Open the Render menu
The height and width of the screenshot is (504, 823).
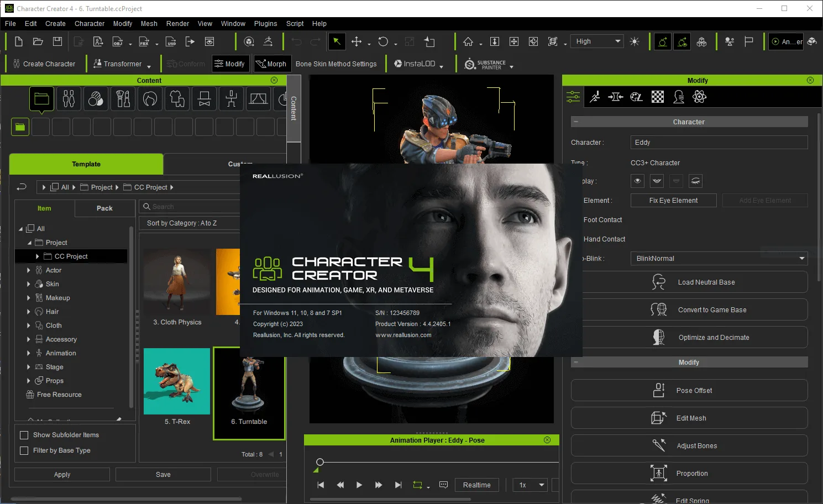point(178,24)
